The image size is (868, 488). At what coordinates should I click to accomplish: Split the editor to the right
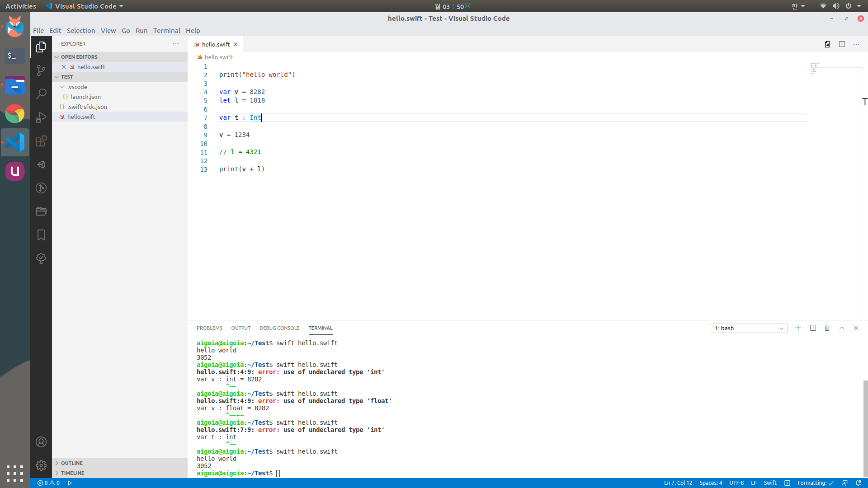click(x=842, y=44)
